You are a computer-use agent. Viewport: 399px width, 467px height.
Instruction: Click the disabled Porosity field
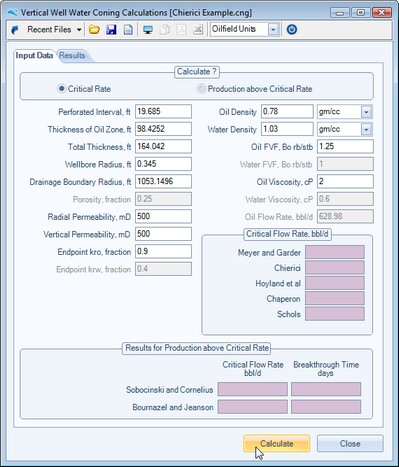click(x=163, y=199)
